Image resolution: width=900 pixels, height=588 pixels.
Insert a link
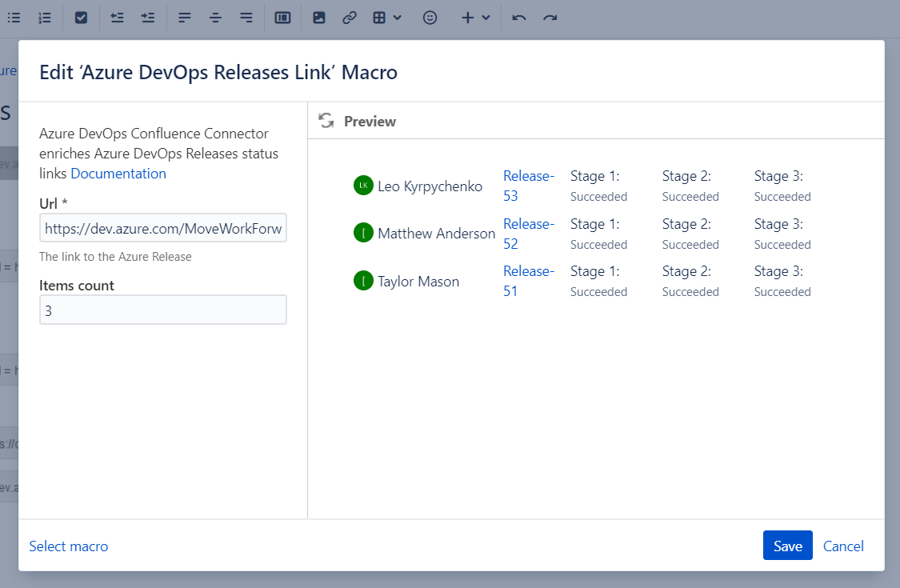pos(350,17)
